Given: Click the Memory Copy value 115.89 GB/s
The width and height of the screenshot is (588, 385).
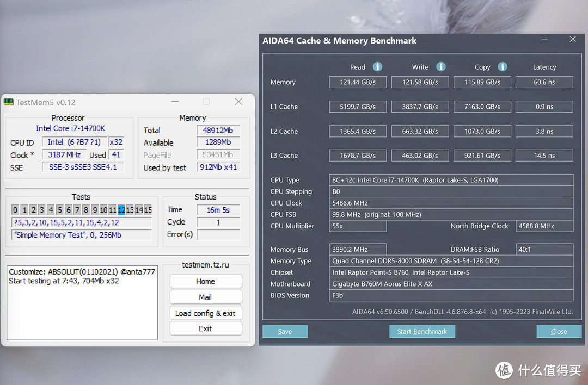Looking at the screenshot, I should (x=482, y=82).
